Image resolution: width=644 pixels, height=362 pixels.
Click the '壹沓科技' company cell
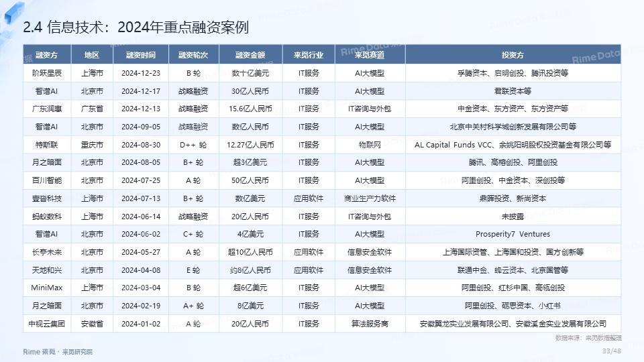click(47, 198)
